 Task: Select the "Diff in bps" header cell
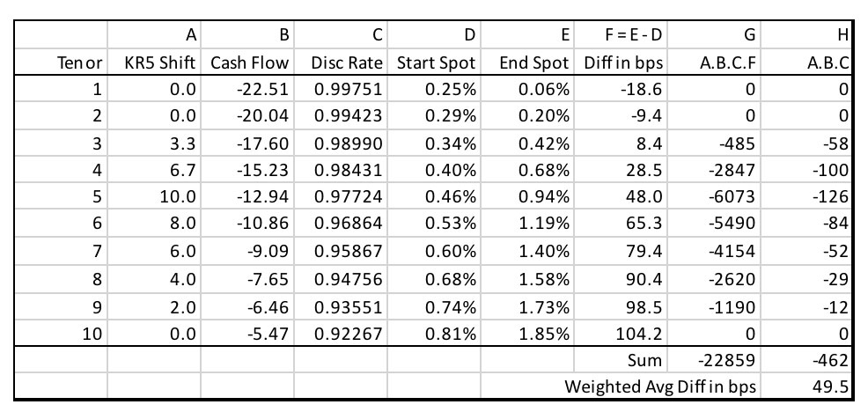(623, 63)
